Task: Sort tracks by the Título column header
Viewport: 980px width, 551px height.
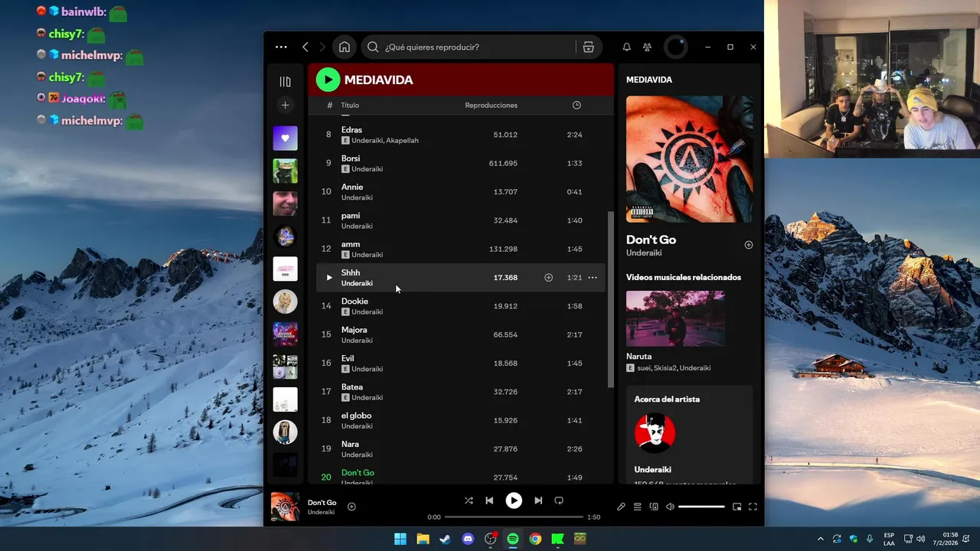Action: pyautogui.click(x=350, y=105)
